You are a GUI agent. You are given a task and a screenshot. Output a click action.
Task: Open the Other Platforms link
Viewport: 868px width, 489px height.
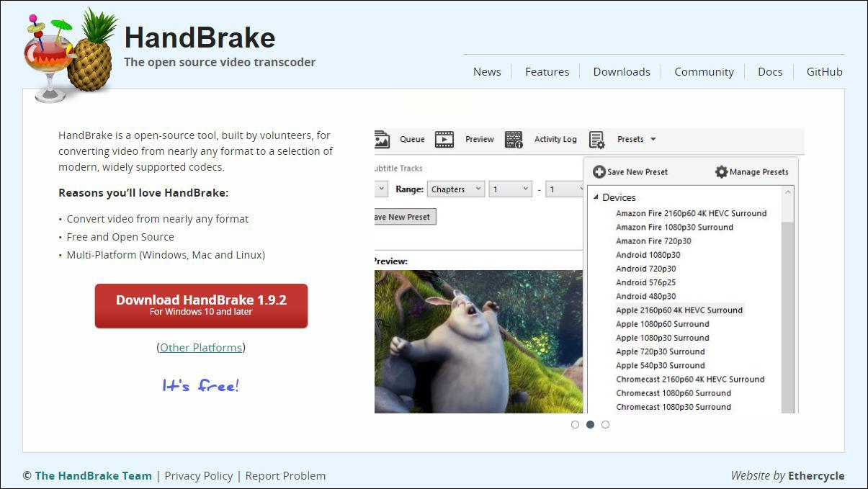coord(201,347)
